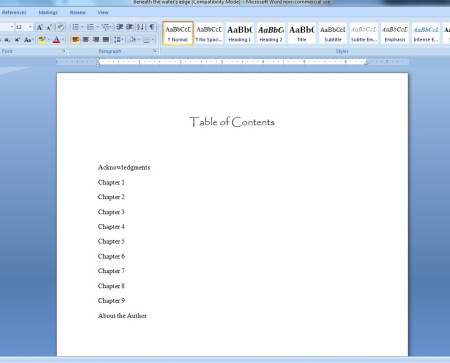Viewport: 450px width, 363px height.
Task: Click the Chapter 3 line
Action: [x=111, y=212]
